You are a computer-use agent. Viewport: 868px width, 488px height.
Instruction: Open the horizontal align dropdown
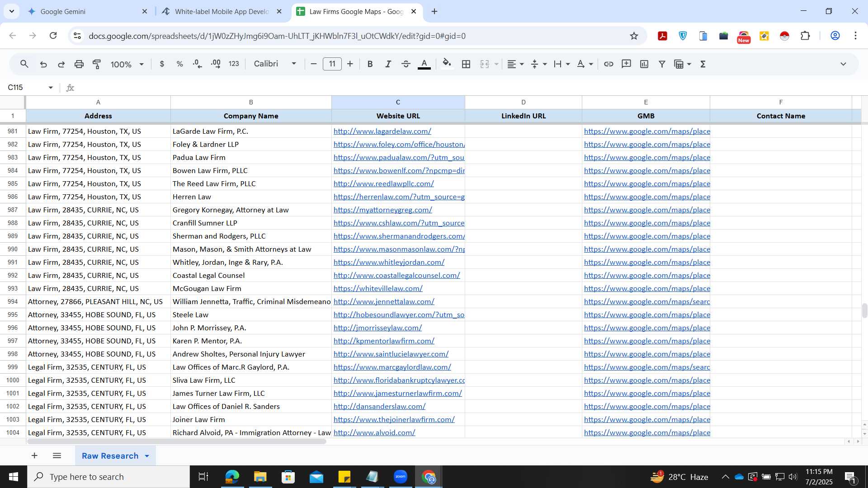click(x=515, y=64)
